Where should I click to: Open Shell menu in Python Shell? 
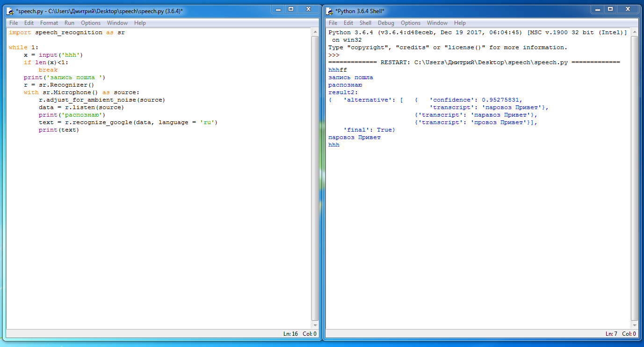[x=365, y=22]
